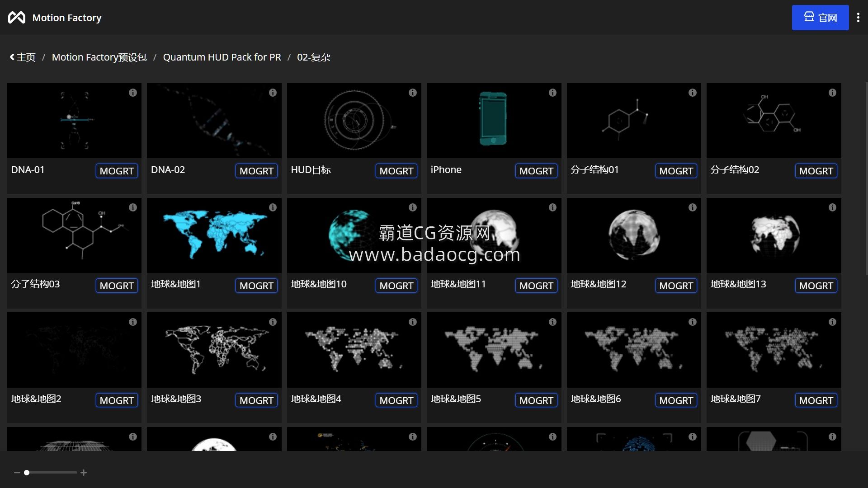The height and width of the screenshot is (488, 868).
Task: Show info for 分子结构01 preset
Action: pos(692,93)
